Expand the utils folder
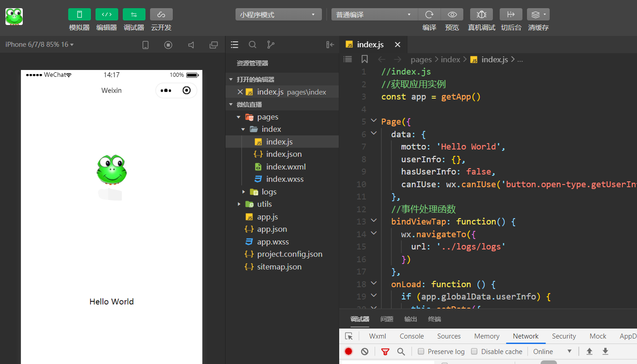 (x=239, y=204)
